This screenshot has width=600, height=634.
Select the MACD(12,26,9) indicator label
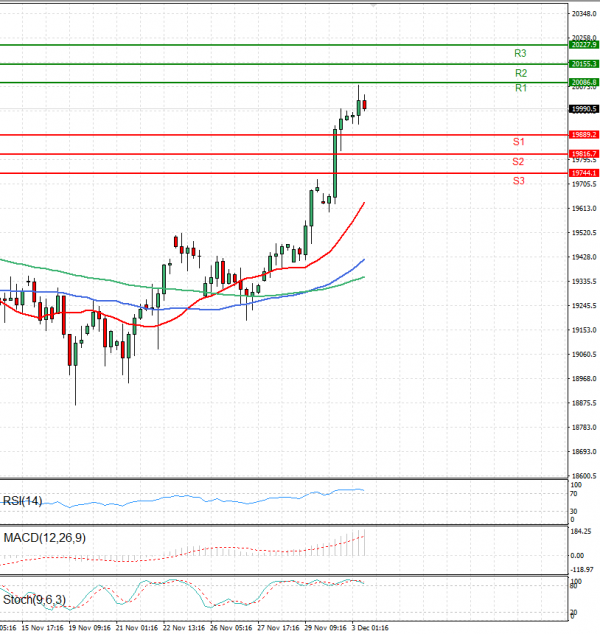44,538
